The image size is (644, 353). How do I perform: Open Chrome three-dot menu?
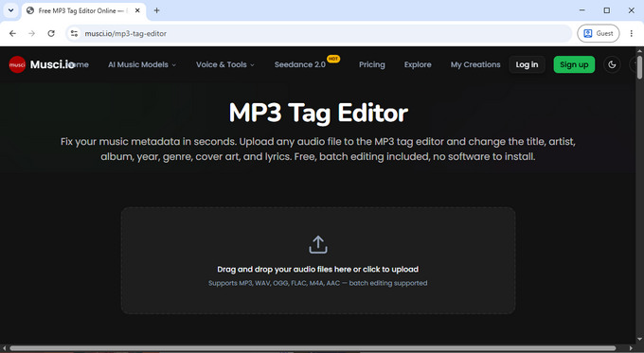coord(632,34)
